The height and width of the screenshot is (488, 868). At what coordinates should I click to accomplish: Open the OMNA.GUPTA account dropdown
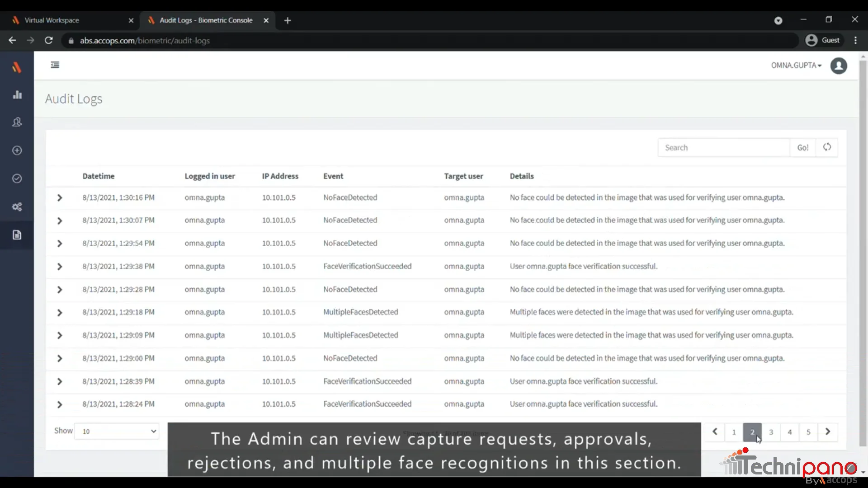click(796, 65)
